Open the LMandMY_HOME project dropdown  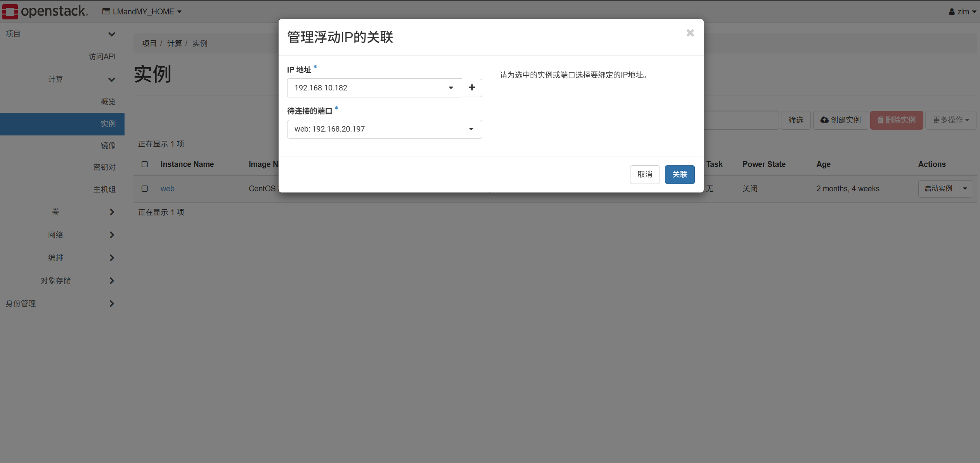click(x=142, y=12)
